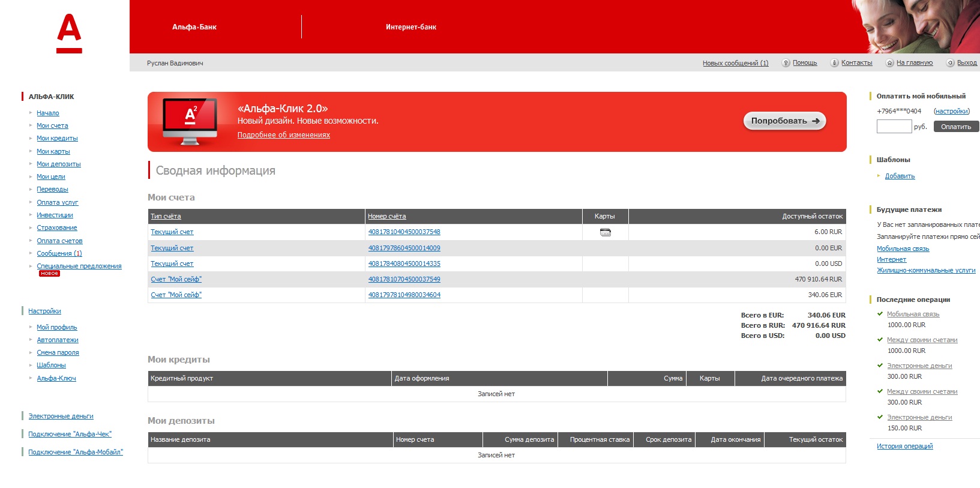The width and height of the screenshot is (980, 488).
Task: Open Сообщения (1) in the sidebar
Action: pos(59,253)
